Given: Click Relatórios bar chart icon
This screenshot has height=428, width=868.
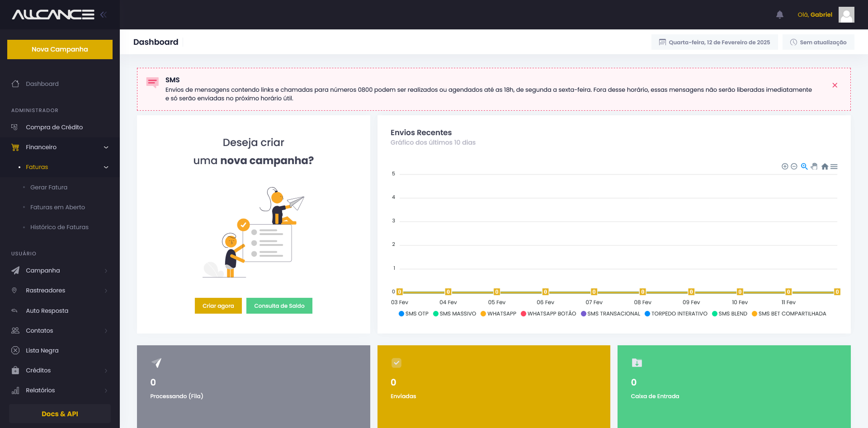Looking at the screenshot, I should (15, 390).
